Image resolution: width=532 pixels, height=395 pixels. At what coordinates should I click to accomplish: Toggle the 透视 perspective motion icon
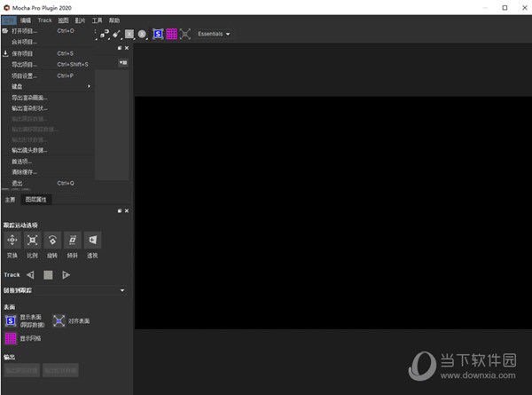pyautogui.click(x=92, y=241)
